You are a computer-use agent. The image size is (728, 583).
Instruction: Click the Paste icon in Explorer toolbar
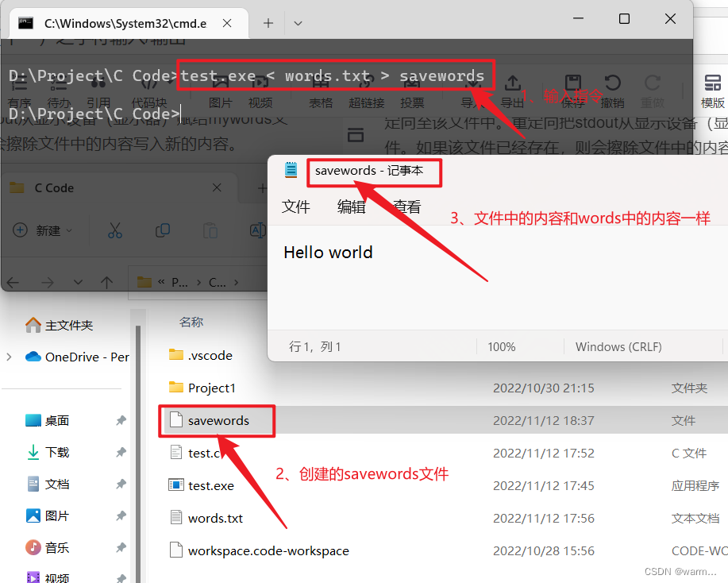point(210,230)
